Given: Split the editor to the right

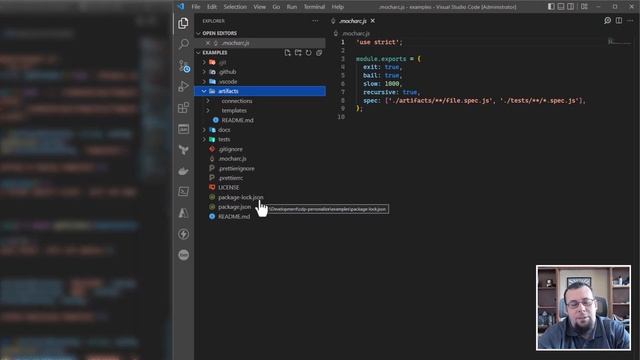Looking at the screenshot, I should (619, 20).
